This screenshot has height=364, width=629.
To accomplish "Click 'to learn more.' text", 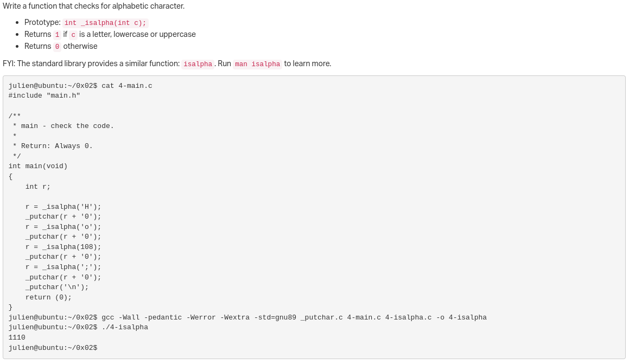I will click(x=308, y=63).
